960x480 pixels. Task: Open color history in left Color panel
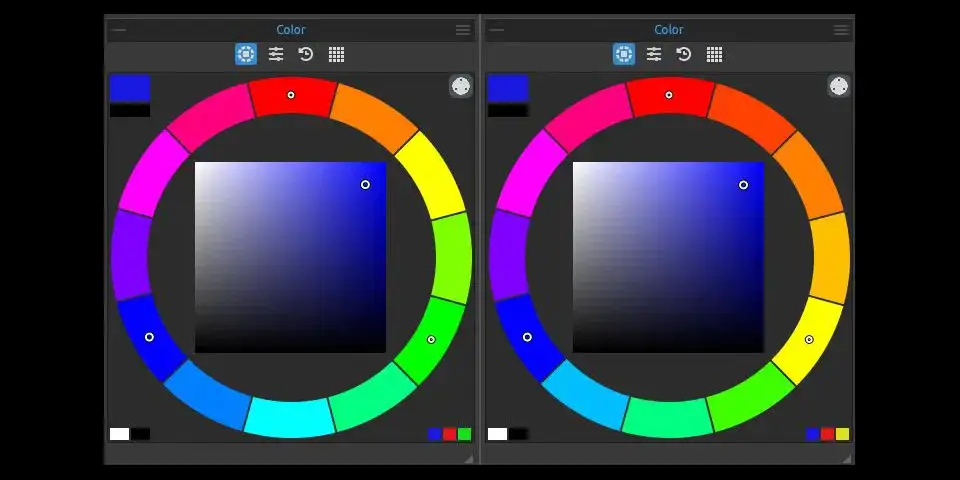[x=306, y=54]
